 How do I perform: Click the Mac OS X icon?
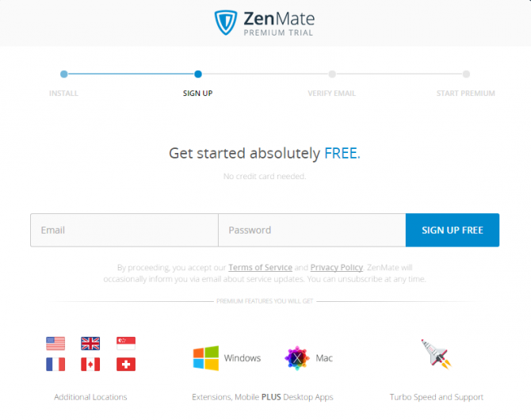pos(297,358)
